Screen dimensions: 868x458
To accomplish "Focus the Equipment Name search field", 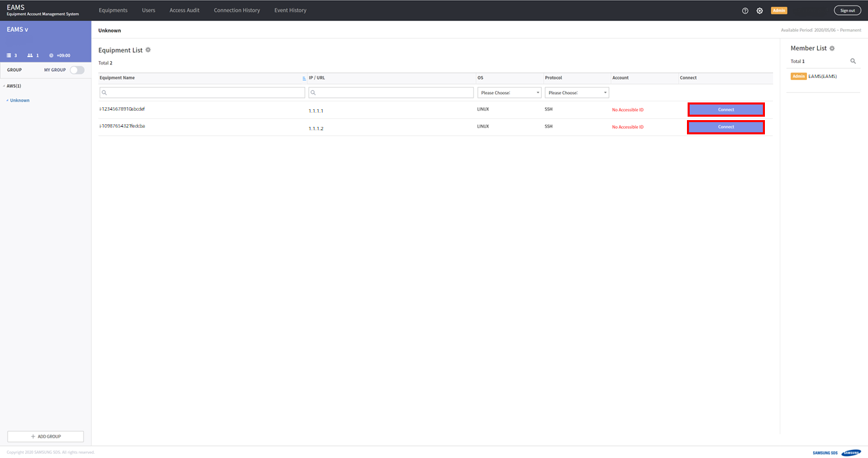I will click(202, 92).
